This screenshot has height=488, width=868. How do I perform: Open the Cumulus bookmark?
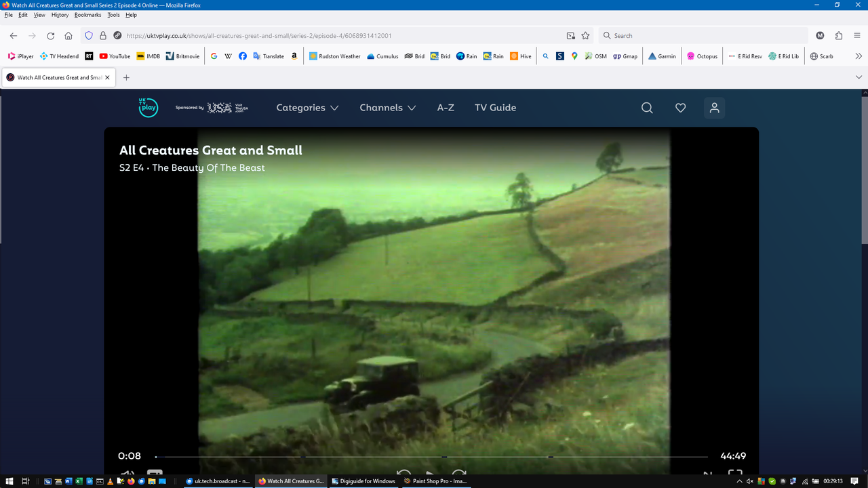click(382, 56)
